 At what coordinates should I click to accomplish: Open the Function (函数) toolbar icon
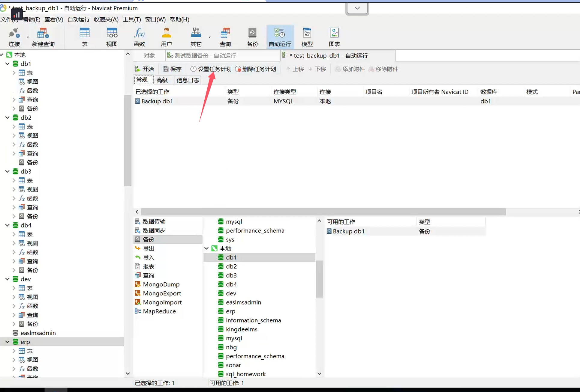pos(139,37)
